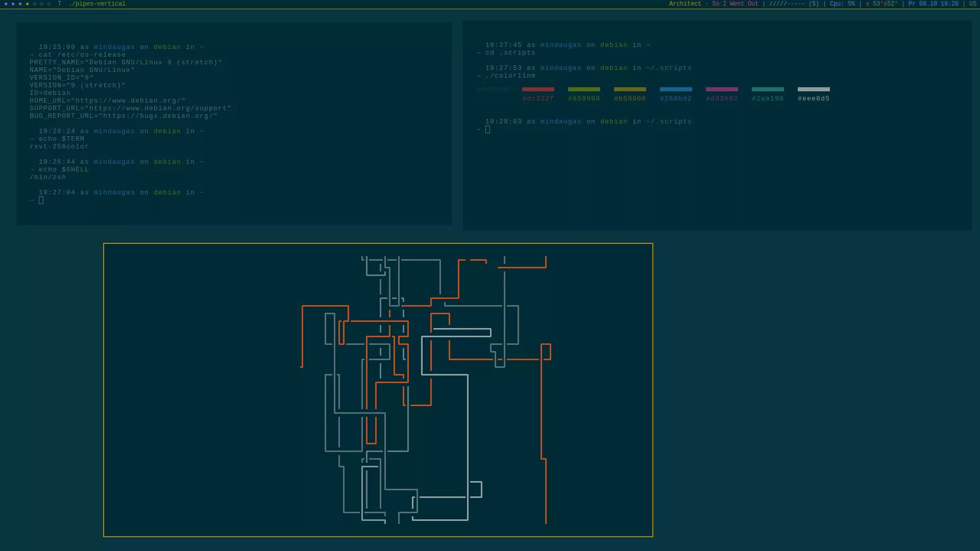Image resolution: width=980 pixels, height=551 pixels.
Task: Switch to the fifth empty workspace
Action: 34,4
